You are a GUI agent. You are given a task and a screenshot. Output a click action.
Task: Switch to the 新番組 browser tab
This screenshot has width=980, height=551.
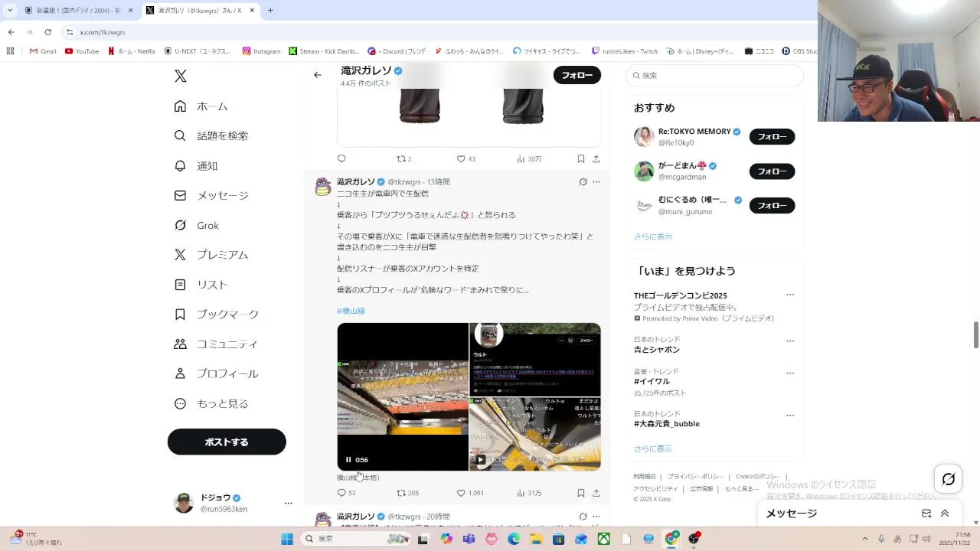tap(77, 10)
